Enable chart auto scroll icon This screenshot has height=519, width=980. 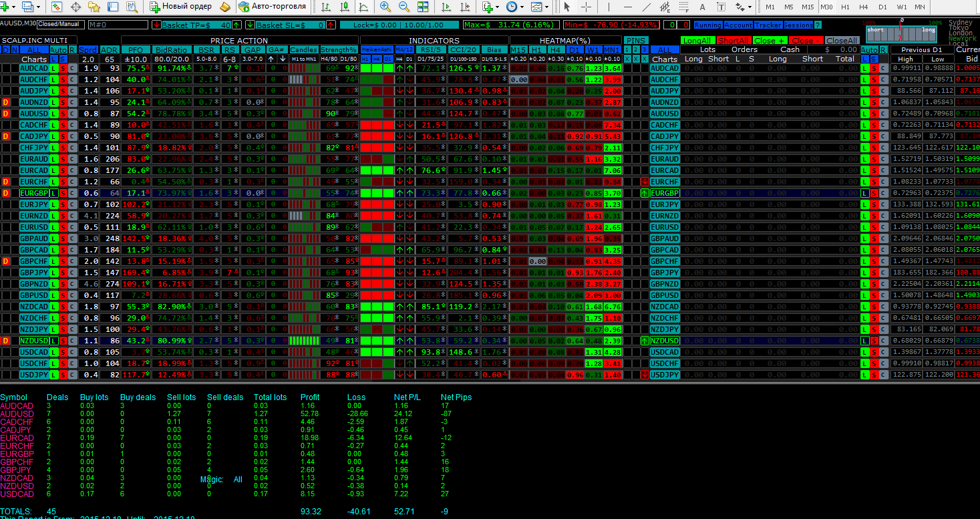(x=446, y=7)
